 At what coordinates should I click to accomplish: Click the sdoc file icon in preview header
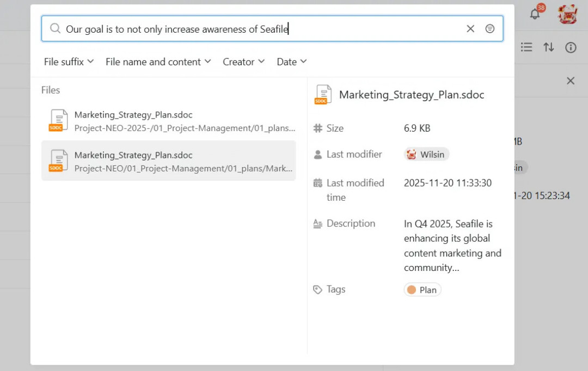[323, 95]
